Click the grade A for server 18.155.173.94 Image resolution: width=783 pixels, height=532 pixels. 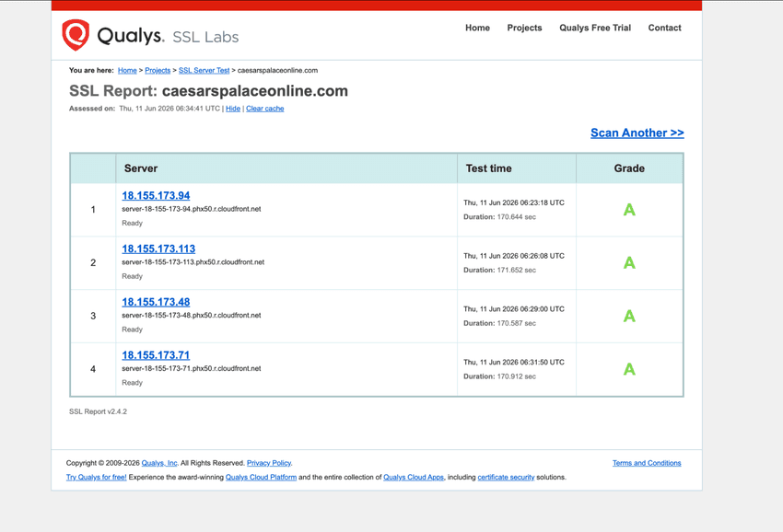629,210
